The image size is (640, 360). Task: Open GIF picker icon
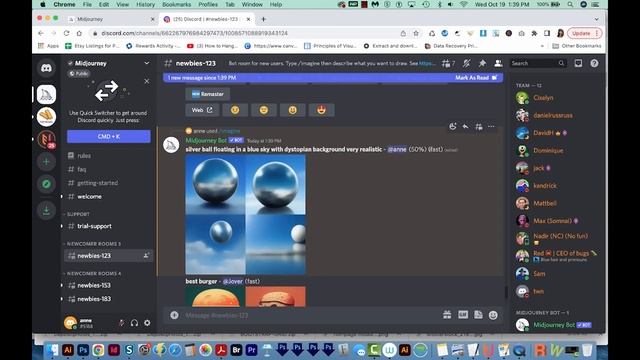463,315
